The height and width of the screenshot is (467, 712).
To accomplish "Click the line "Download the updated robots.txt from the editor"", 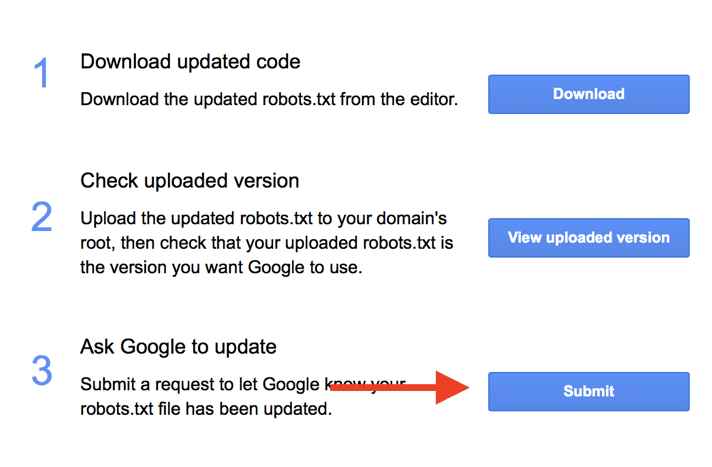I will click(269, 99).
